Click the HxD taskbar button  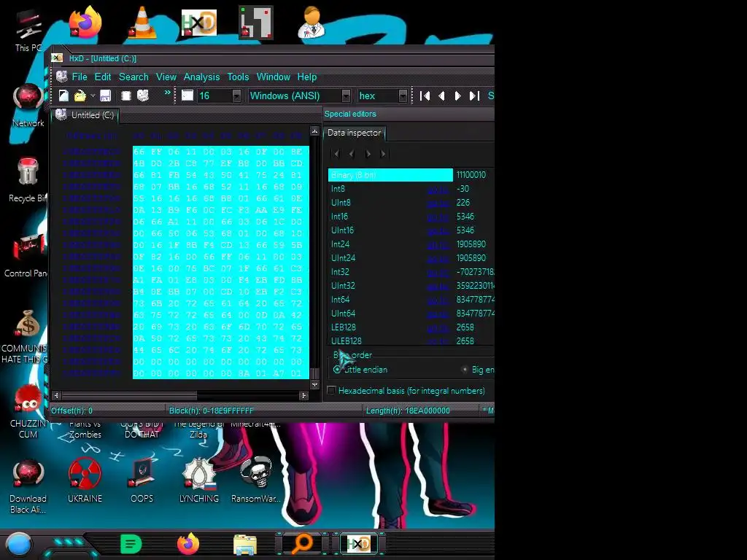[x=359, y=544]
